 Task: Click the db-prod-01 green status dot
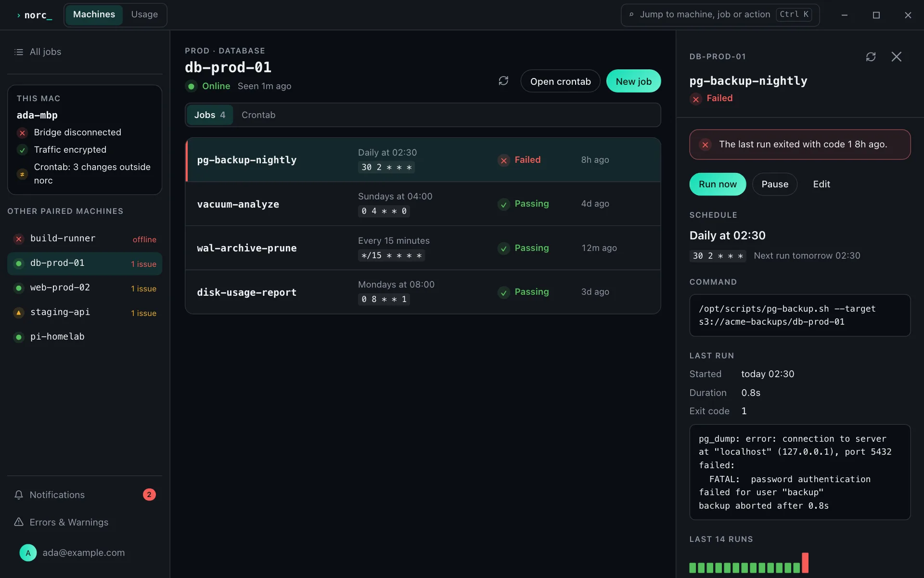tap(19, 263)
